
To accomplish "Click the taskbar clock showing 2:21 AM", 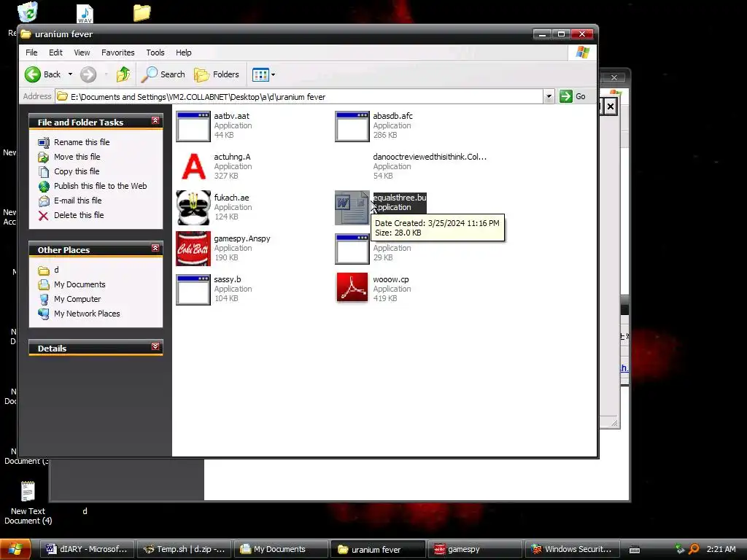I will [x=721, y=549].
